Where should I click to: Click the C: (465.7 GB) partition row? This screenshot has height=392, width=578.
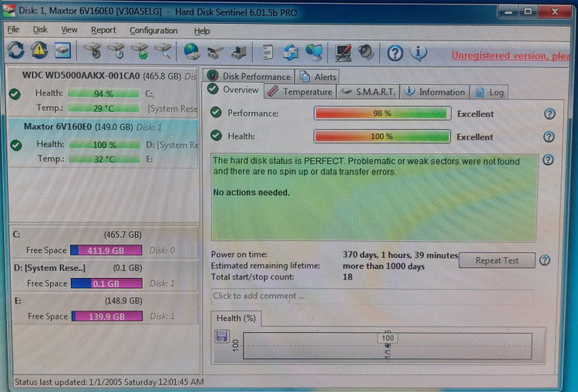pos(106,243)
